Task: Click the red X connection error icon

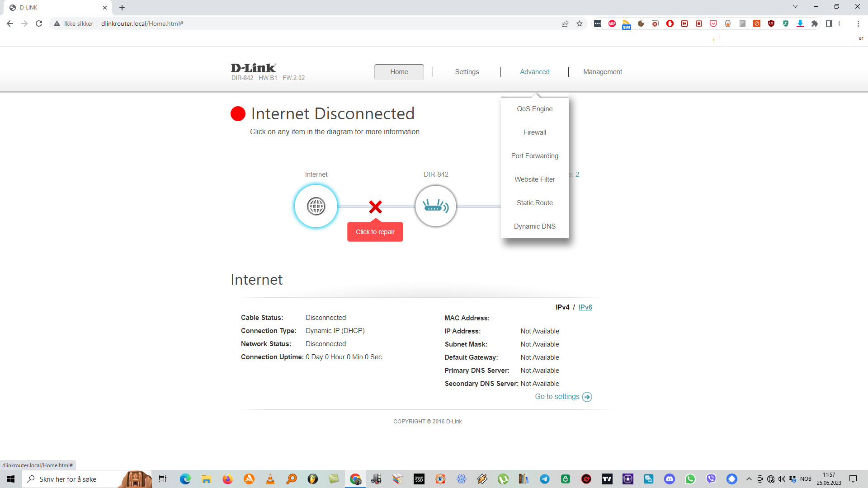Action: pyautogui.click(x=375, y=207)
